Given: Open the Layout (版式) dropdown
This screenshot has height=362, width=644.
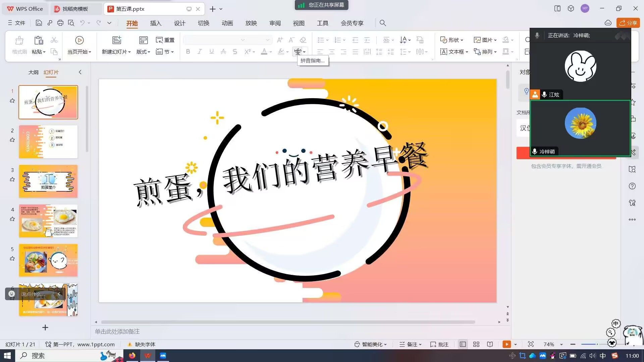Looking at the screenshot, I should (143, 52).
